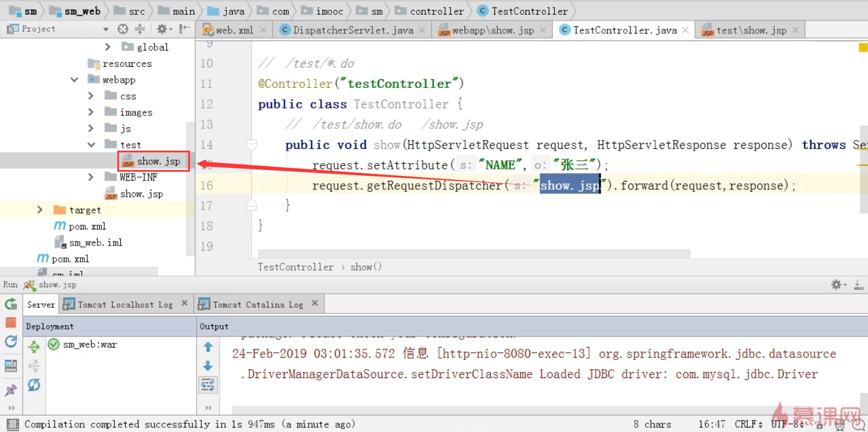This screenshot has width=868, height=432.
Task: Click fold end marker at line 17
Action: pos(252,205)
